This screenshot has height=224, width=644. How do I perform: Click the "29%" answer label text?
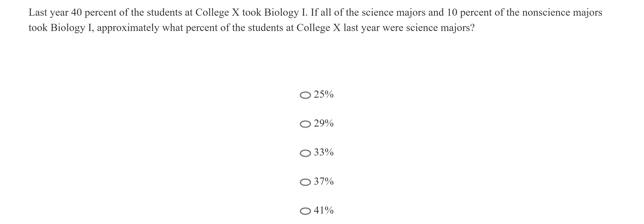point(324,123)
